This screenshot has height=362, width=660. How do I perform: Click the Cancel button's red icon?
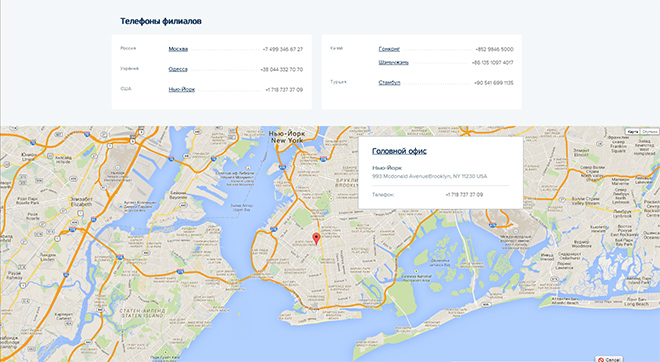tap(601, 360)
